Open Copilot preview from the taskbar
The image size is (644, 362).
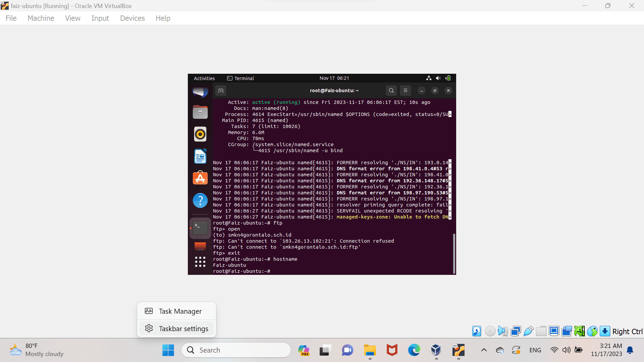[x=304, y=350]
